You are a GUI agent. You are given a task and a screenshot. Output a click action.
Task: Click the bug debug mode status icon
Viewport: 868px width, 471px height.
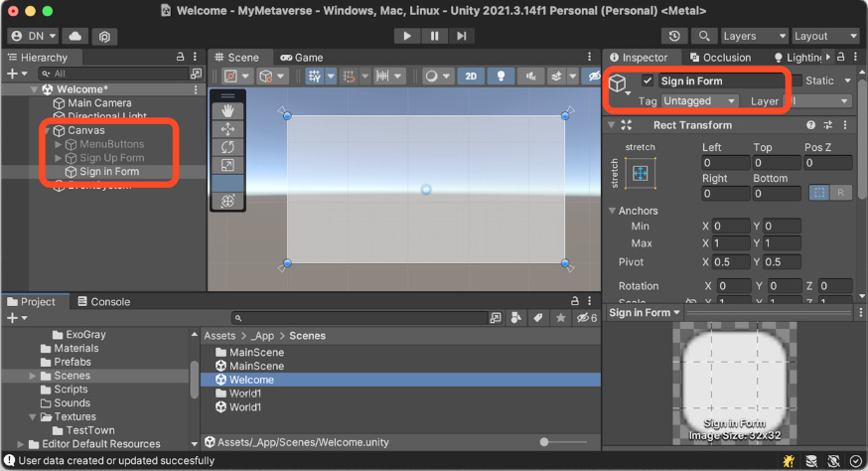[789, 461]
